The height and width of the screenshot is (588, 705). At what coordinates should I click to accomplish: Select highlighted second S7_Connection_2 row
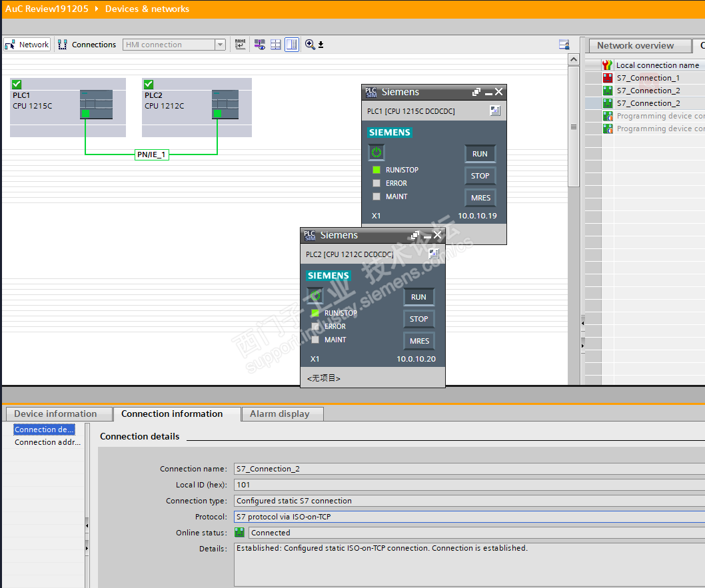point(648,103)
